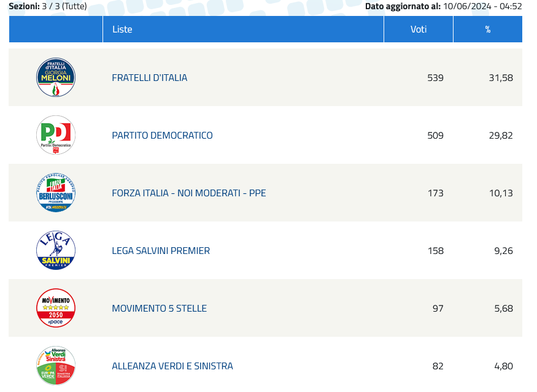Select the MOVIMENTO 5 STELLE link
537x392 pixels.
click(159, 308)
